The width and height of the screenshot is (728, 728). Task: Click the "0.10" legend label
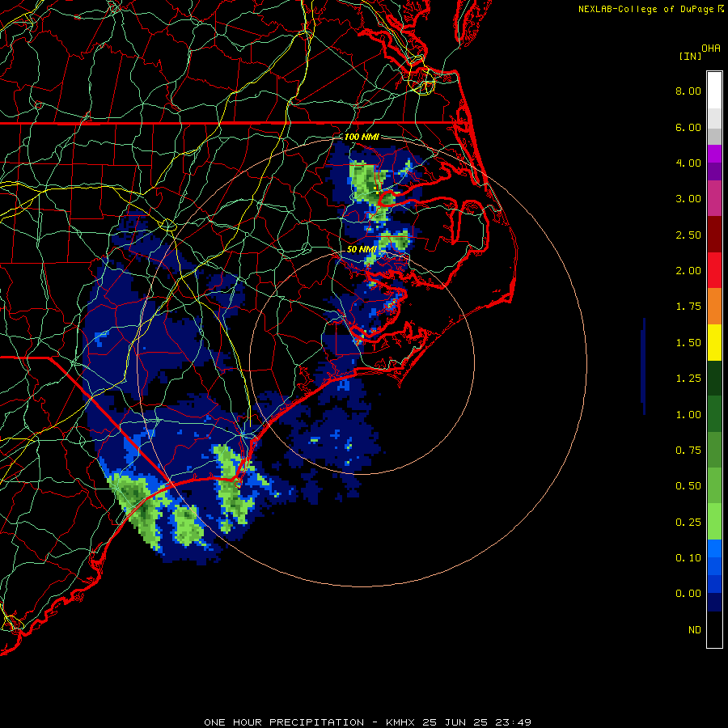pyautogui.click(x=688, y=558)
